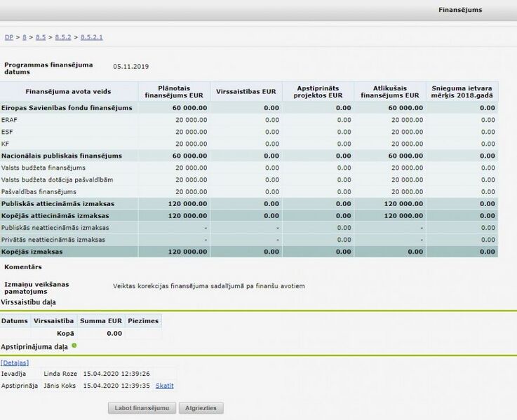This screenshot has width=517, height=420.
Task: Click the Programmas finansējuma datums label
Action: point(48,68)
